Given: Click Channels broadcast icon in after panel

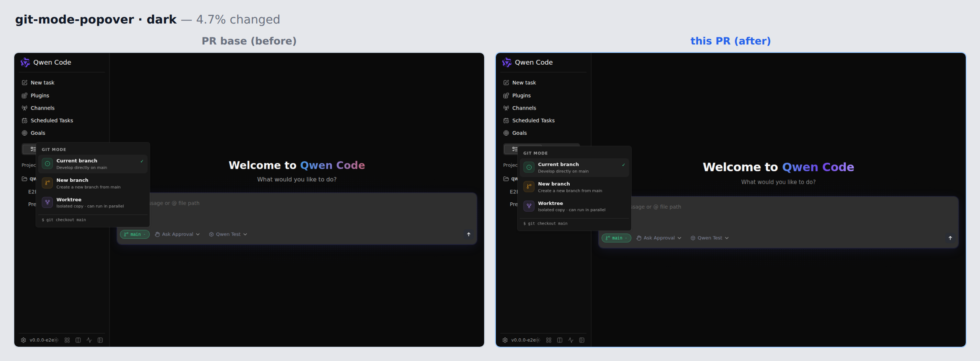Looking at the screenshot, I should [x=506, y=108].
